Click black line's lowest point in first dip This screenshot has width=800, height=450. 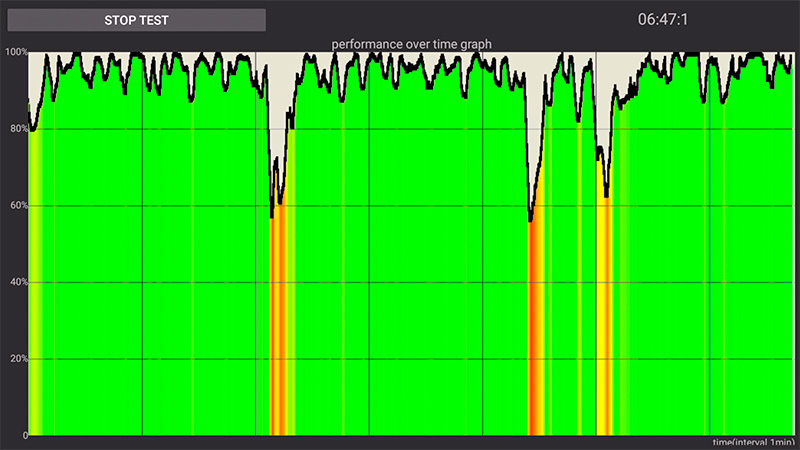pyautogui.click(x=271, y=216)
